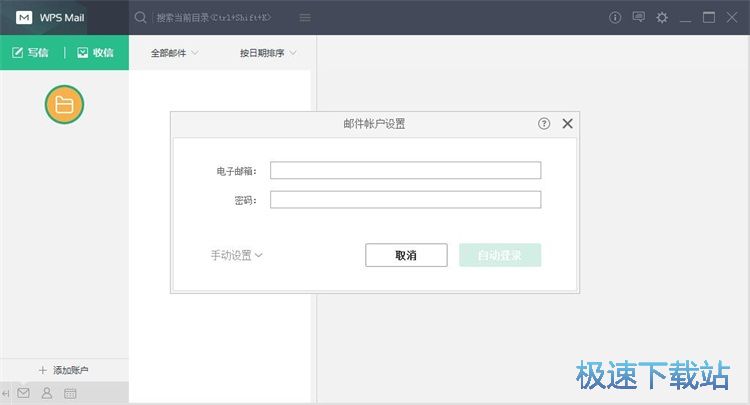Expand the 全部邮件 filter dropdown

point(175,53)
